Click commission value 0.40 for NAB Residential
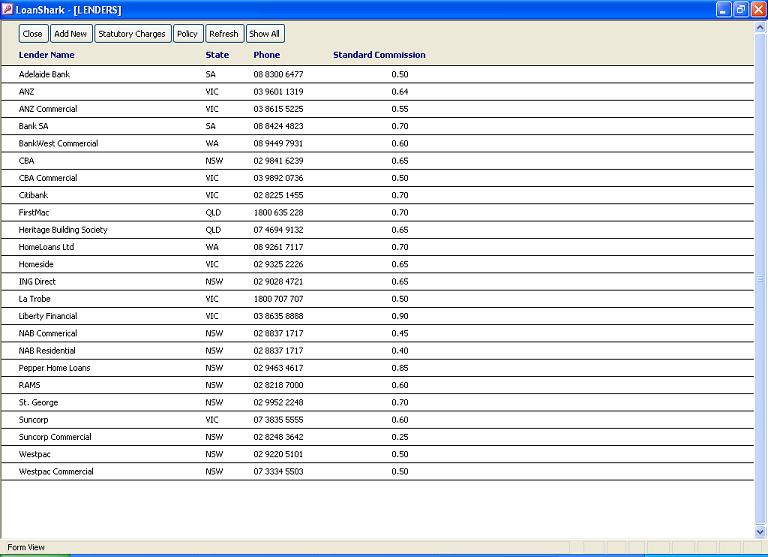Viewport: 768px width, 557px height. tap(400, 351)
